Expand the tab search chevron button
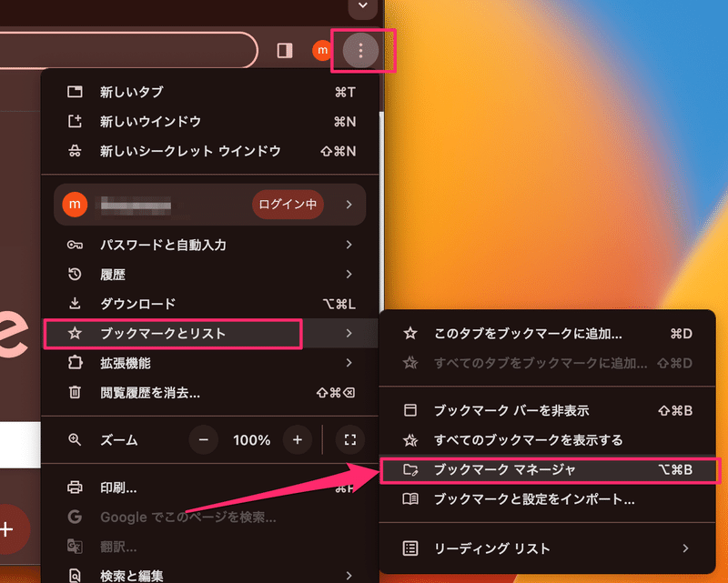Image resolution: width=728 pixels, height=583 pixels. click(362, 6)
